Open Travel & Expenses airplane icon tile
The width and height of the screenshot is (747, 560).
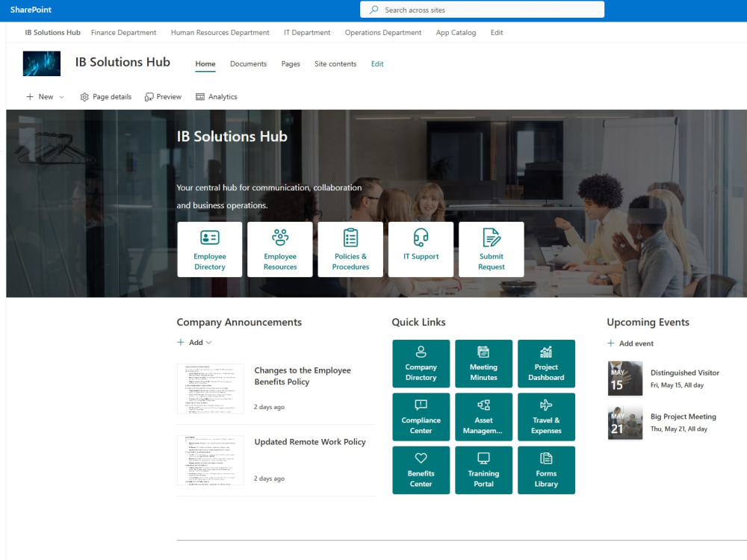pyautogui.click(x=546, y=405)
